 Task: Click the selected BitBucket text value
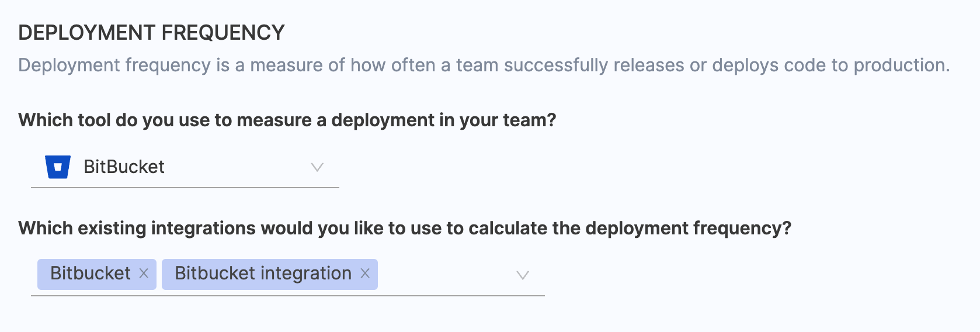pyautogui.click(x=124, y=167)
